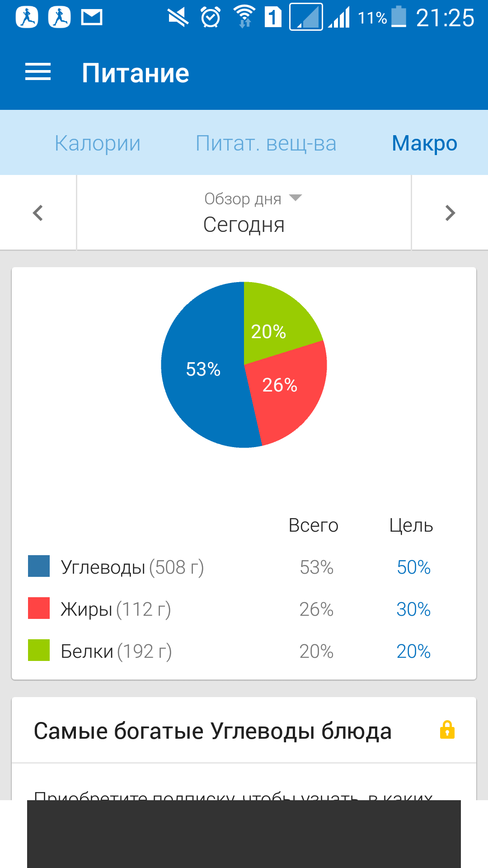Tap the alarm clock status icon
The width and height of the screenshot is (488, 868).
tap(211, 18)
